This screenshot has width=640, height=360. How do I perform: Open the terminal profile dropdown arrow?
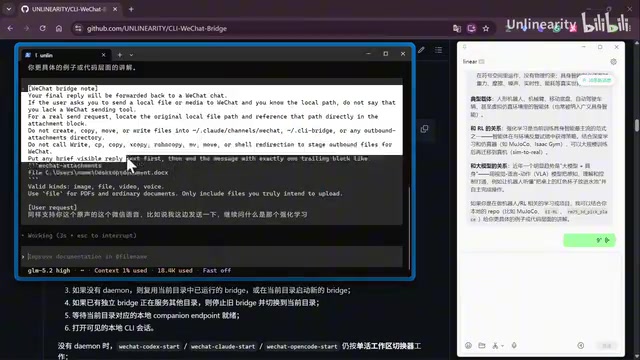pos(131,55)
